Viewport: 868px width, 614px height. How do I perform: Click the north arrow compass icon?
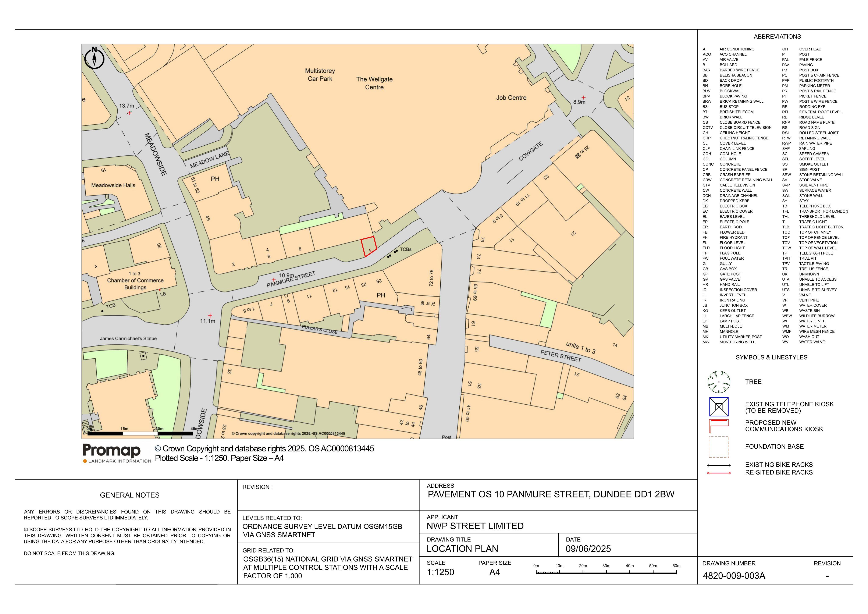point(94,58)
